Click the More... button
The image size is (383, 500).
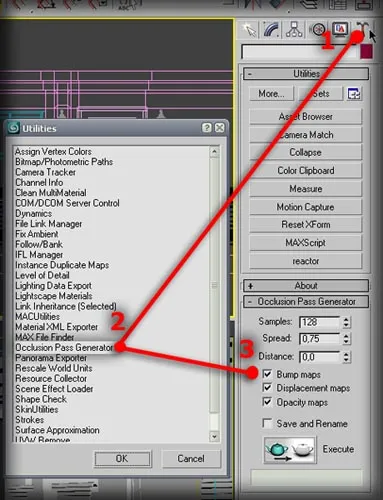point(272,94)
